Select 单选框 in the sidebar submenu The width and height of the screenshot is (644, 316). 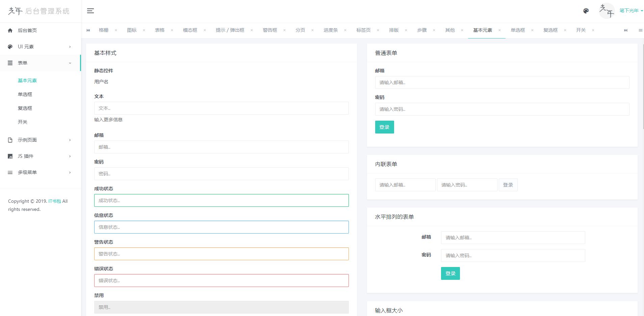point(25,94)
